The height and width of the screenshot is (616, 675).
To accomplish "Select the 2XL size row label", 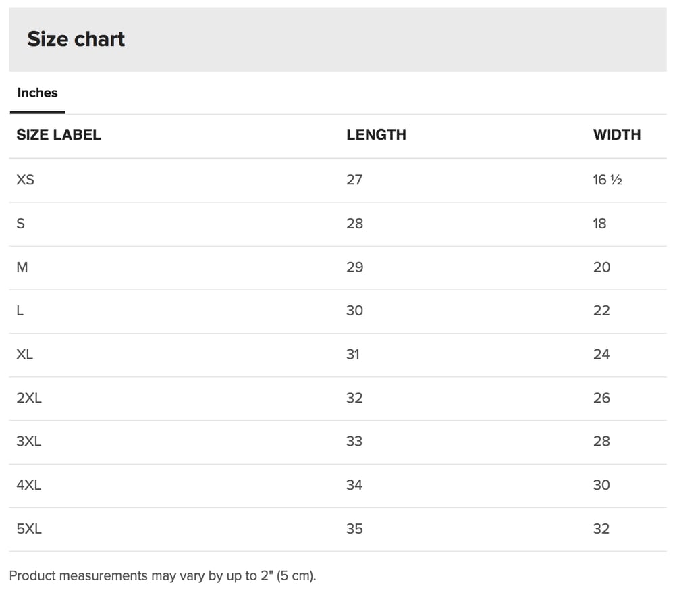I will tap(29, 398).
